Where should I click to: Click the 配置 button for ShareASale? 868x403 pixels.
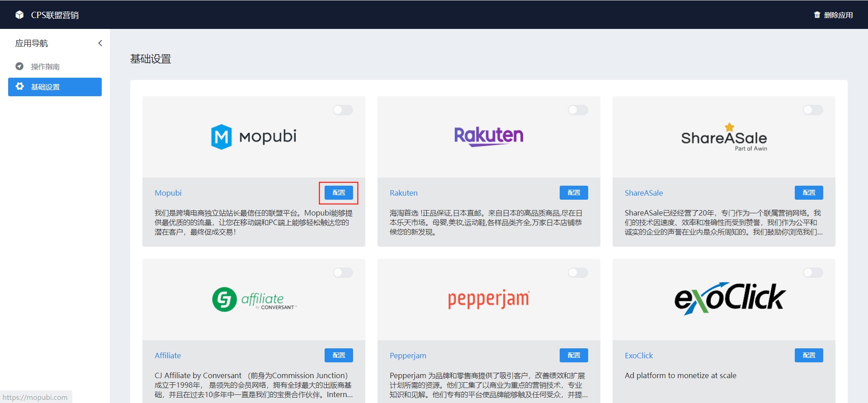(x=809, y=192)
